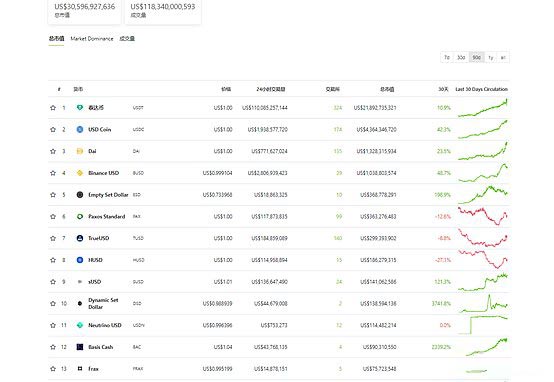The width and height of the screenshot is (554, 382).
Task: Open the TrueUSD coin page
Action: (x=99, y=238)
